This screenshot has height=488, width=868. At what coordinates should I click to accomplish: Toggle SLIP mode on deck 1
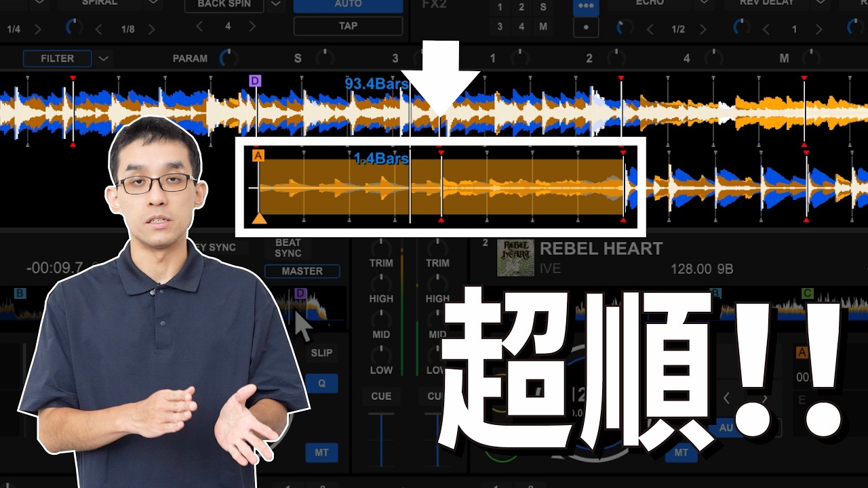(x=321, y=352)
